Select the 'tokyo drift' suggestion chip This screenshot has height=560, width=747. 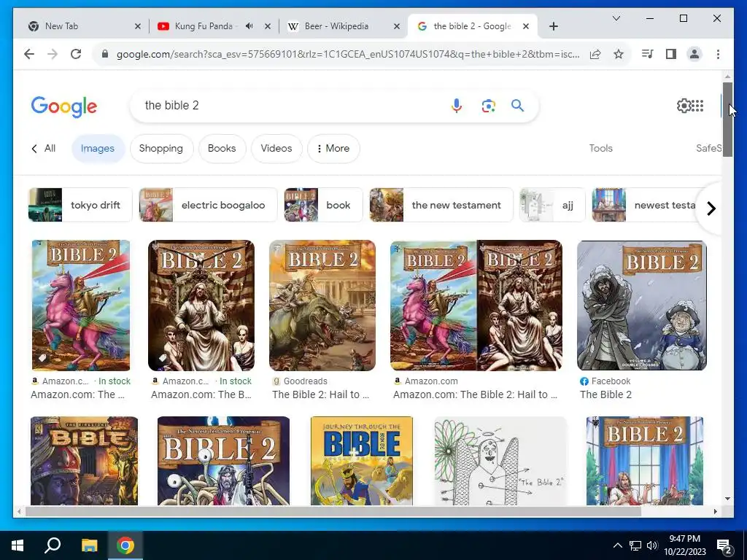coord(80,205)
